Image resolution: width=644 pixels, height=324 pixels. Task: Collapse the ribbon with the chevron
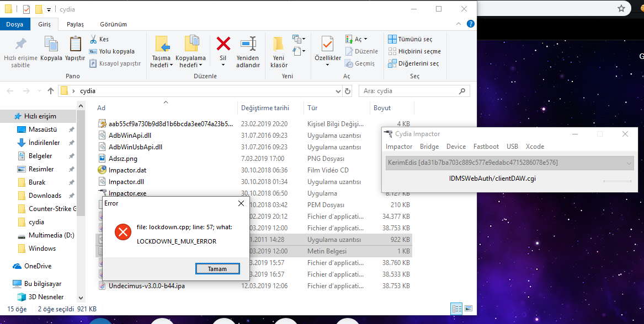point(459,24)
